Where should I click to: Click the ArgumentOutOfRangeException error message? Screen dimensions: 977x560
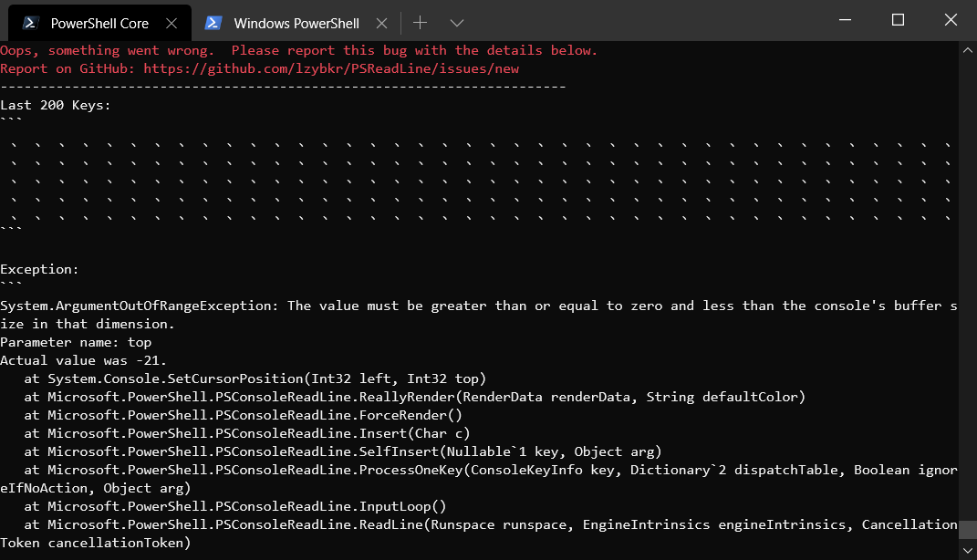(x=456, y=305)
